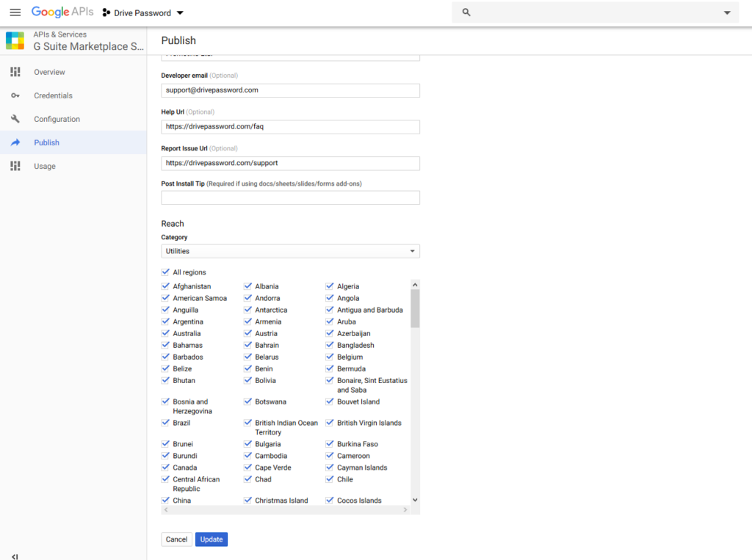Click the Report Issue Url field
The width and height of the screenshot is (752, 560).
pos(290,164)
